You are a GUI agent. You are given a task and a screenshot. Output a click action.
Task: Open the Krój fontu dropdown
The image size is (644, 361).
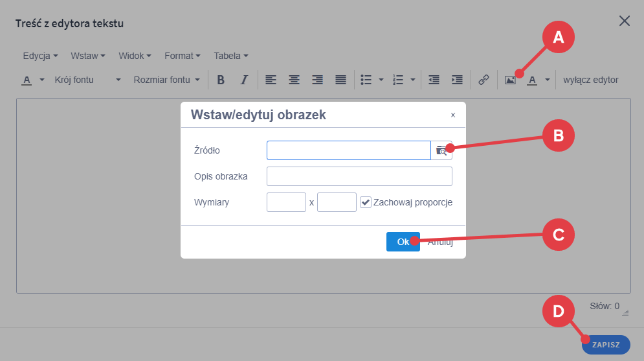87,80
